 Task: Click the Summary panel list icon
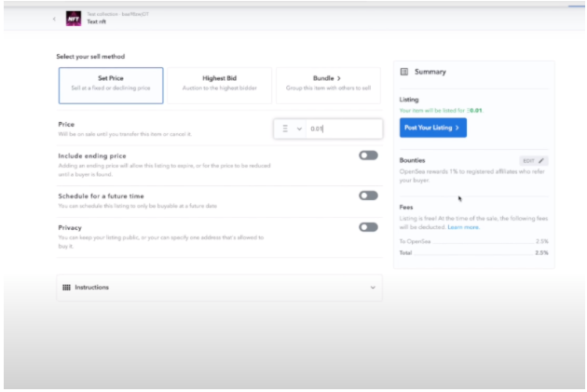pyautogui.click(x=404, y=72)
